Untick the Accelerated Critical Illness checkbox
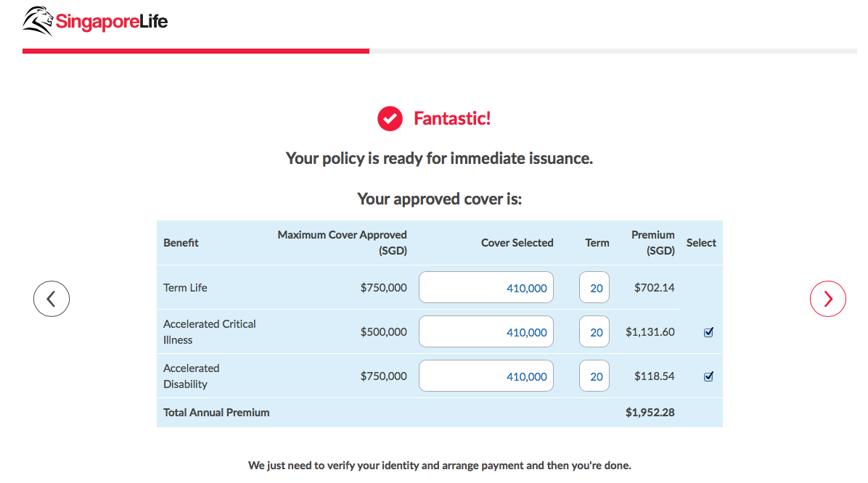Image resolution: width=868 pixels, height=483 pixels. coord(708,332)
